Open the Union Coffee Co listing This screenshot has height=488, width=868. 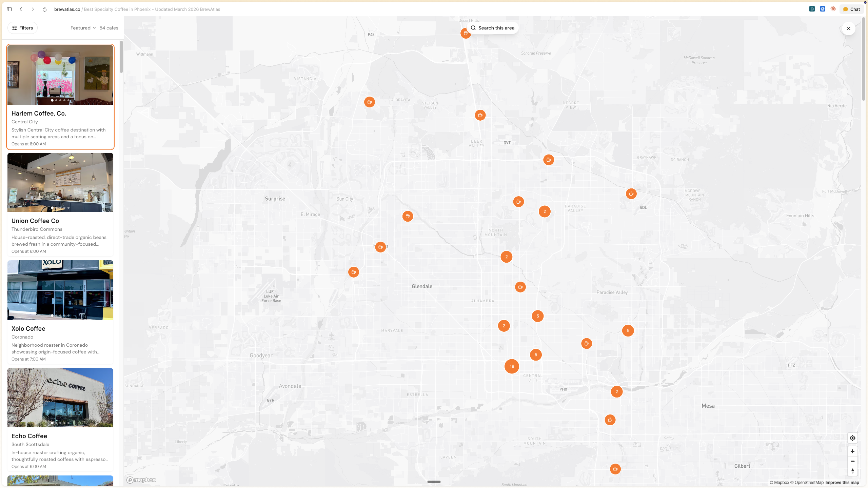[x=35, y=221]
